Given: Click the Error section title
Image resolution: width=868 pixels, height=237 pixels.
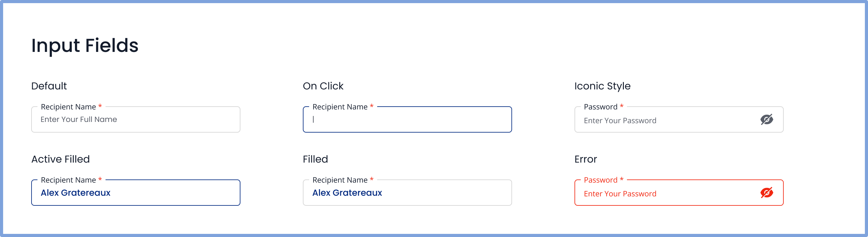Looking at the screenshot, I should (585, 159).
